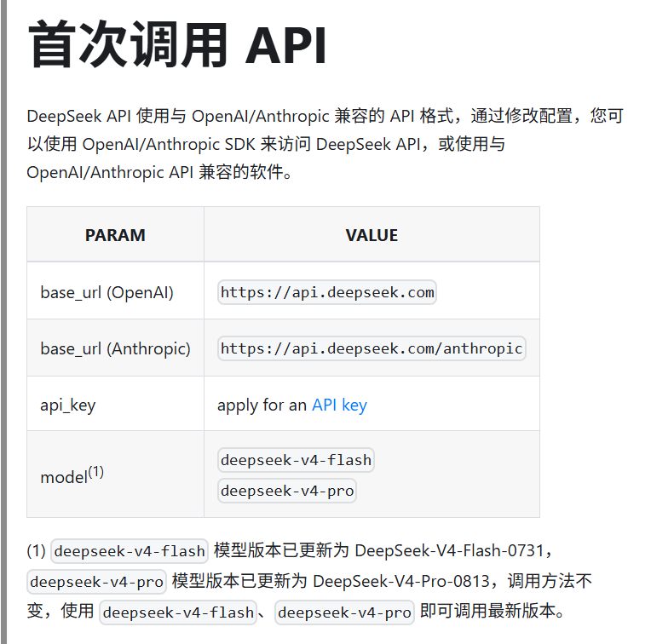This screenshot has height=644, width=651.
Task: Click the intro paragraph starting with DeepSeek API
Action: pos(325,144)
